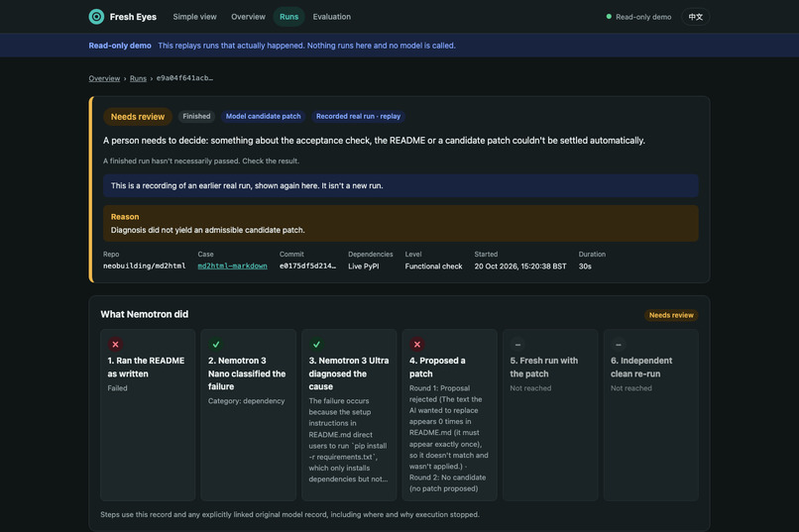
Task: Click the 30s duration value
Action: point(585,266)
